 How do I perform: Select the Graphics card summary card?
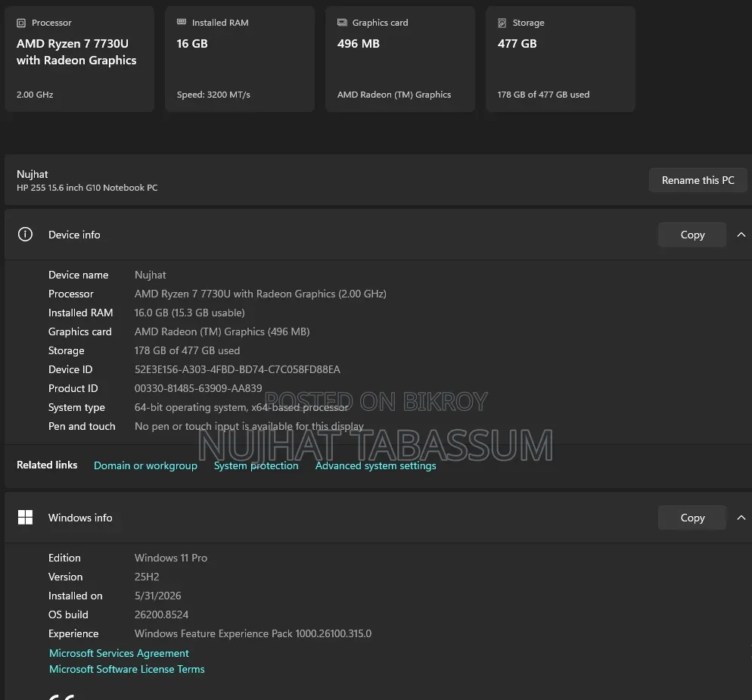pos(400,59)
